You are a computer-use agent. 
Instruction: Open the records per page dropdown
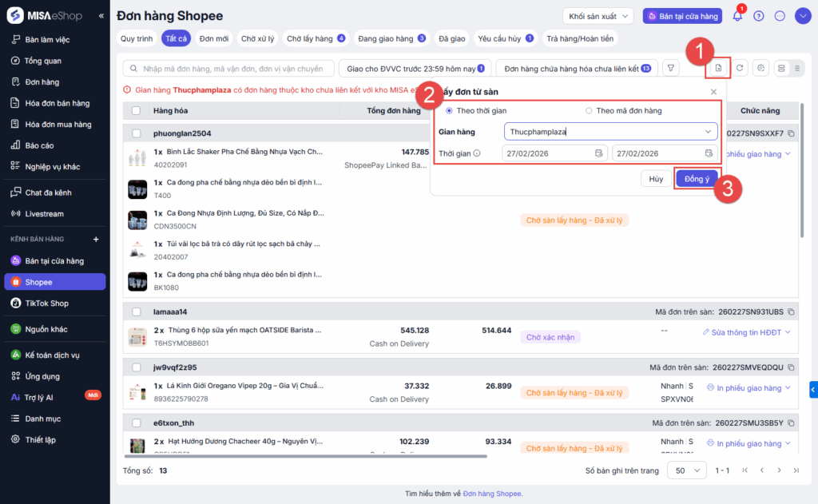pyautogui.click(x=687, y=470)
